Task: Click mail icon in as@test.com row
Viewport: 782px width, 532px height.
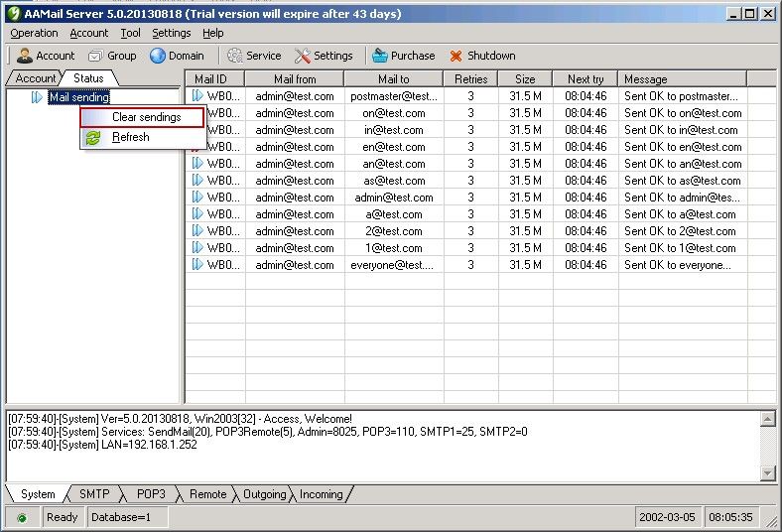Action: point(197,180)
